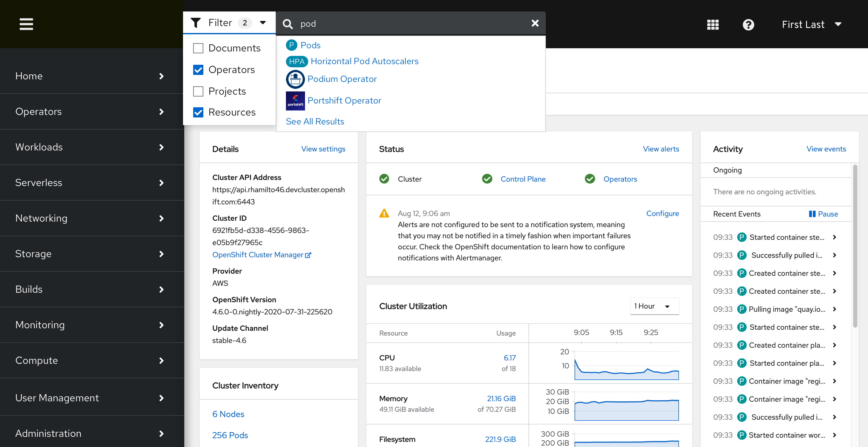Screen dimensions: 868x447
Task: Expand the Builds chevron in sidebar
Action: (x=161, y=290)
